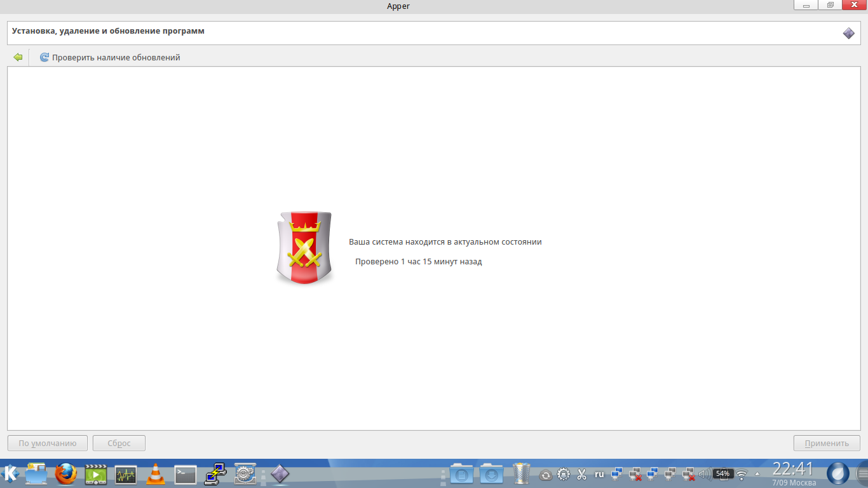
Task: Click the 'Сброс' button
Action: point(119,444)
